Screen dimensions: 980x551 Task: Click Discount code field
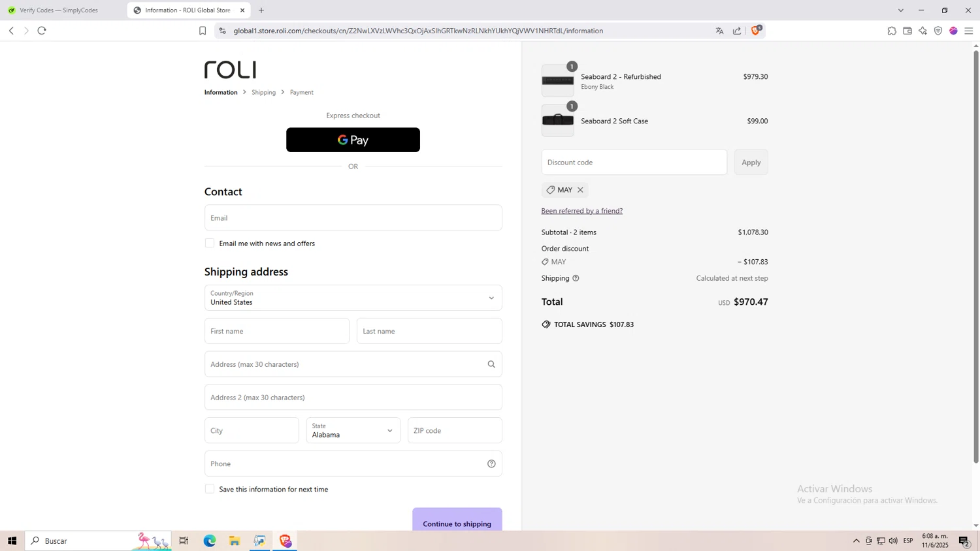click(x=634, y=162)
